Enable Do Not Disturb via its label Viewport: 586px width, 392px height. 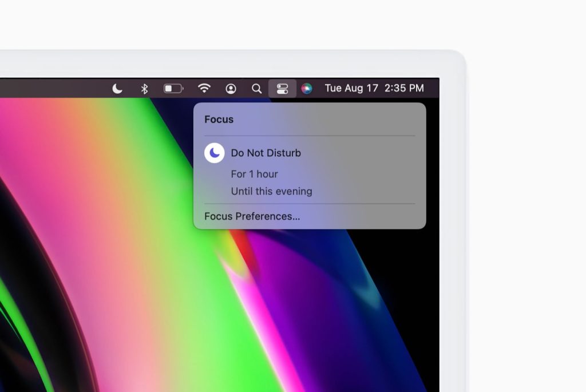(x=266, y=153)
